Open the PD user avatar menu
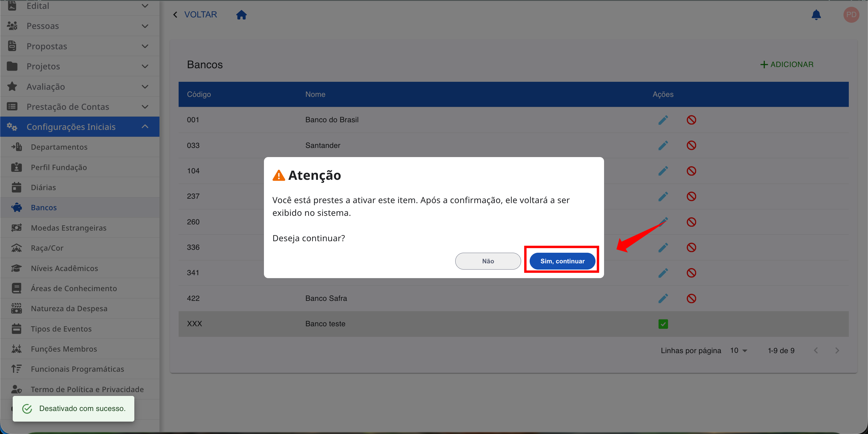Viewport: 868px width, 434px height. pyautogui.click(x=851, y=15)
